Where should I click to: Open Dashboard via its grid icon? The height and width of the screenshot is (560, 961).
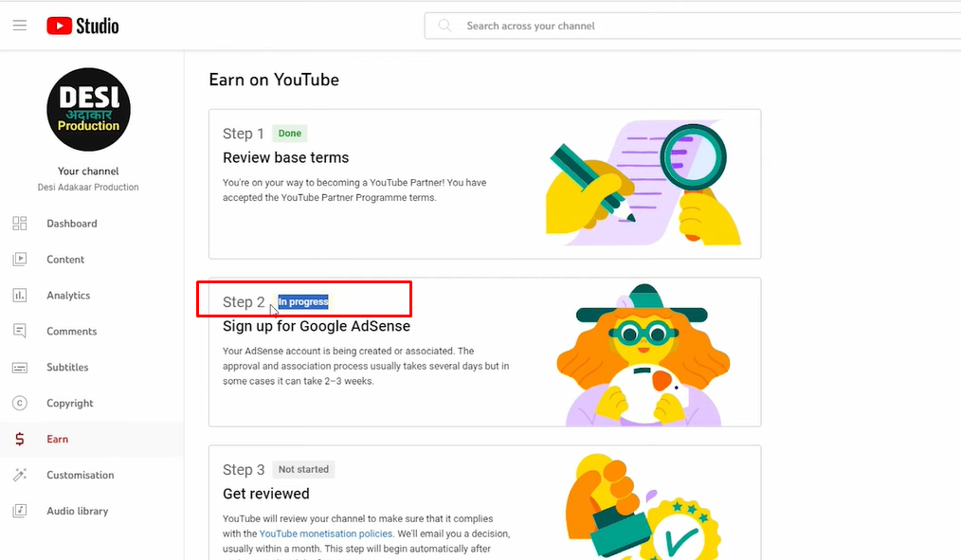point(19,224)
